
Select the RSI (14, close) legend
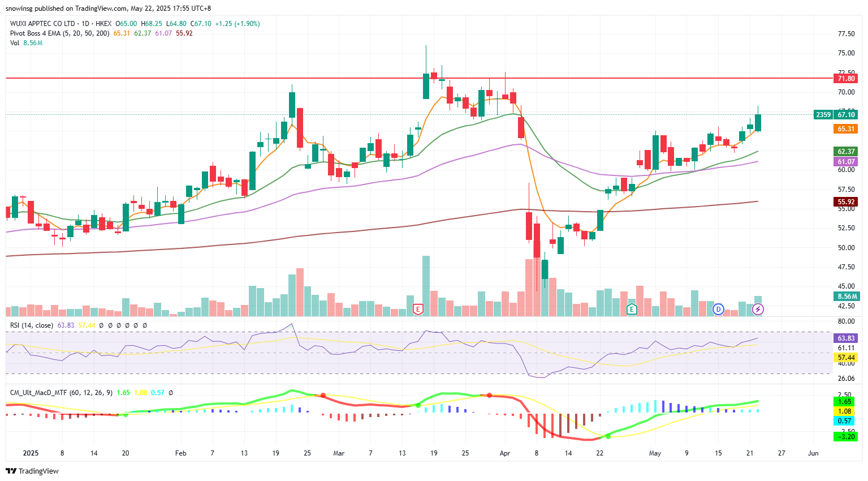32,325
